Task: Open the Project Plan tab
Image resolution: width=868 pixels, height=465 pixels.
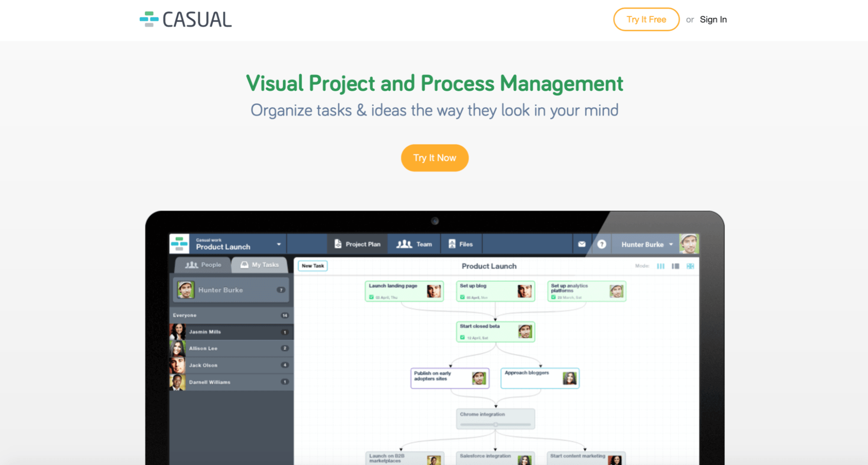Action: click(x=357, y=244)
